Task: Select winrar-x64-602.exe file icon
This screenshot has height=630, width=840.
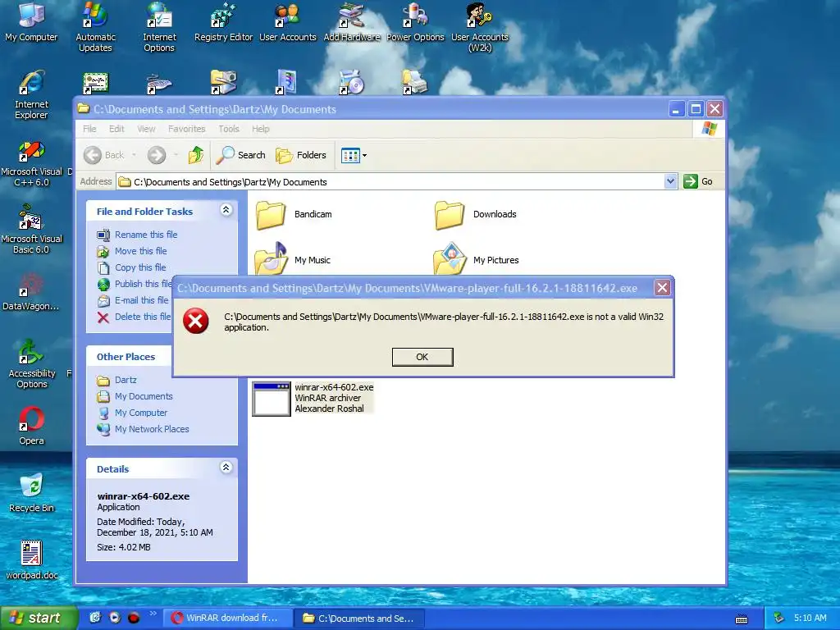Action: [x=271, y=399]
